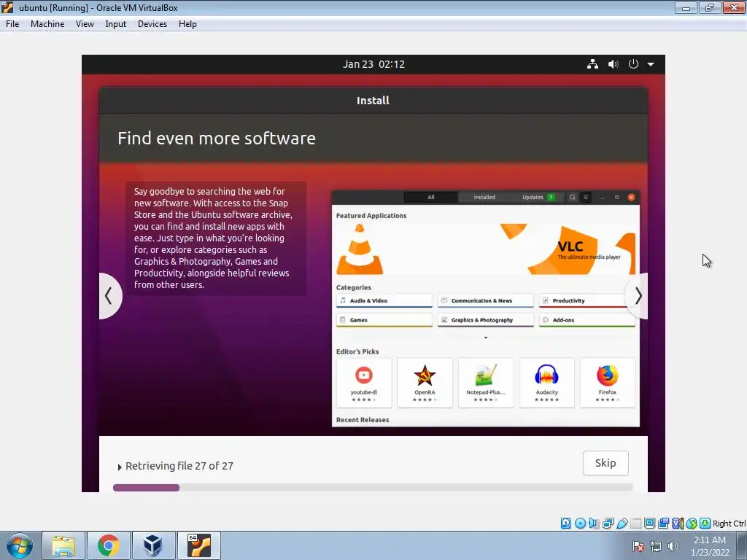Click the Windows network tray icon
Image resolution: width=747 pixels, height=560 pixels.
tap(656, 546)
